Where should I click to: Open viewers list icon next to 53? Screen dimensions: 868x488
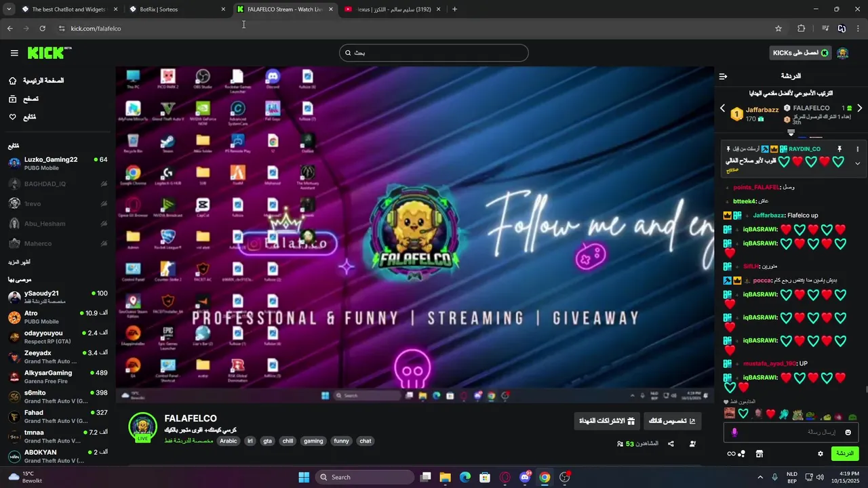(620, 444)
